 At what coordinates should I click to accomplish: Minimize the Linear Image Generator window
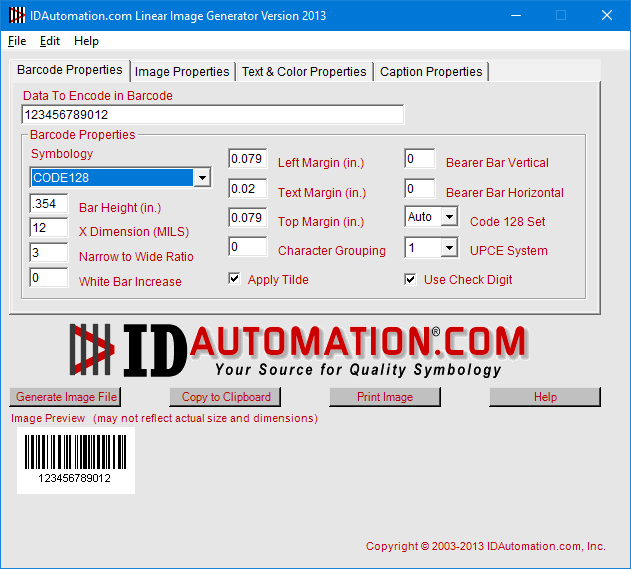pos(516,16)
